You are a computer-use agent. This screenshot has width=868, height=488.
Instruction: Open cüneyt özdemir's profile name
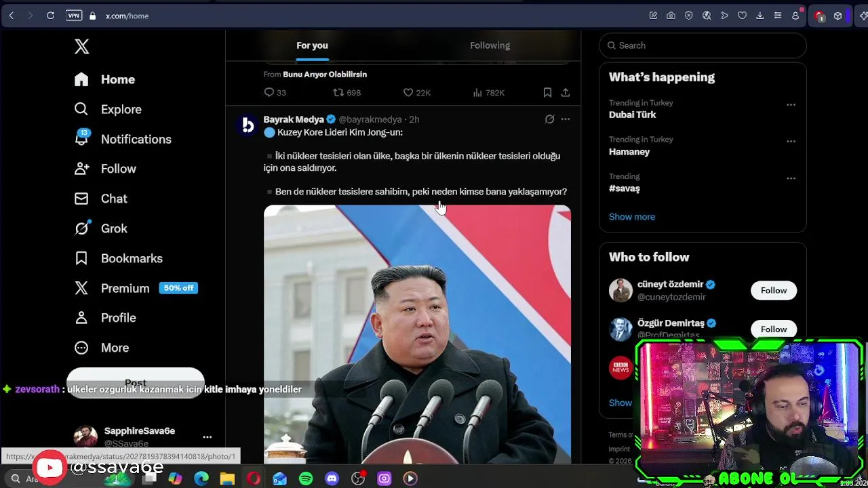pos(670,284)
